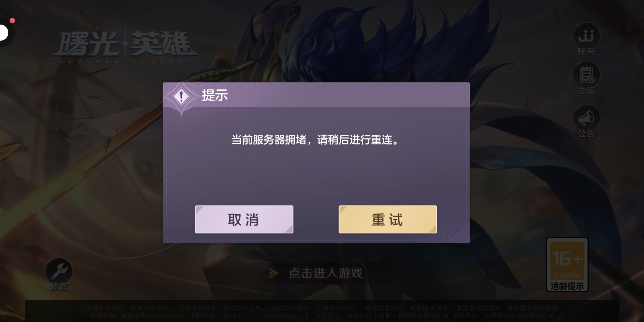This screenshot has width=644, height=322.
Task: Click the 修复 text label
Action: tap(59, 287)
